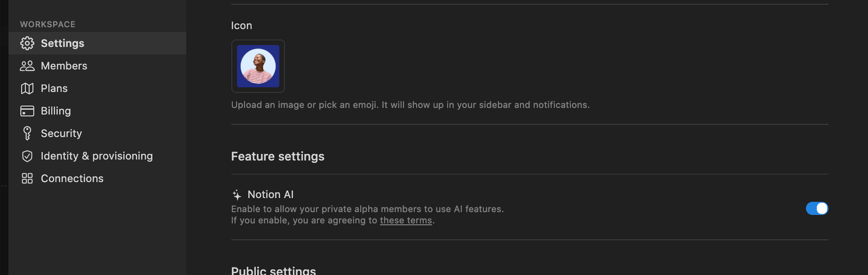Click the Billing credit card icon
868x275 pixels.
click(x=27, y=111)
